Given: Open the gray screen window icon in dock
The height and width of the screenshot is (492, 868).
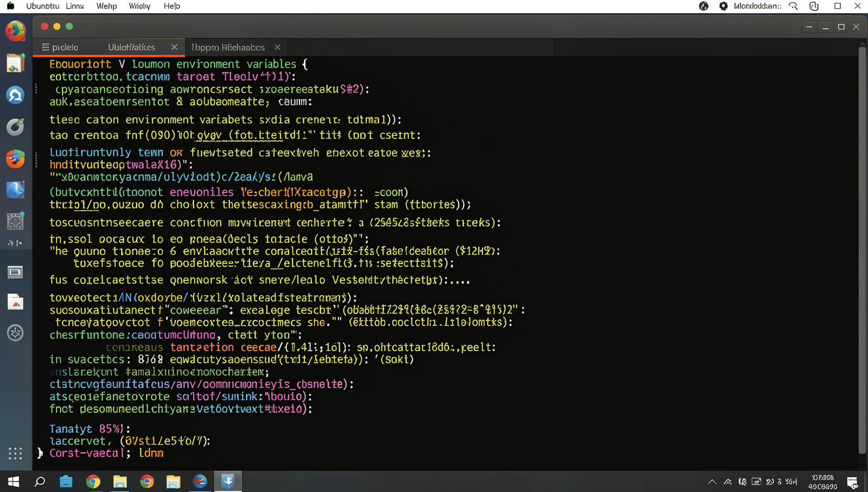Looking at the screenshot, I should (x=15, y=272).
